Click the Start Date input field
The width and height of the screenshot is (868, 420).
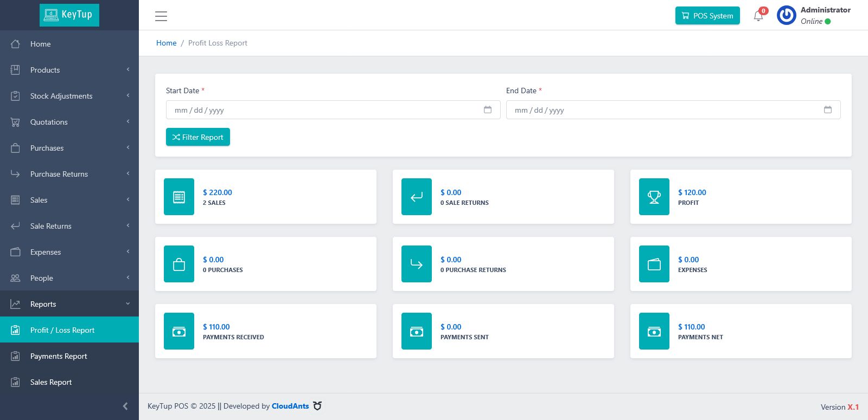(333, 109)
